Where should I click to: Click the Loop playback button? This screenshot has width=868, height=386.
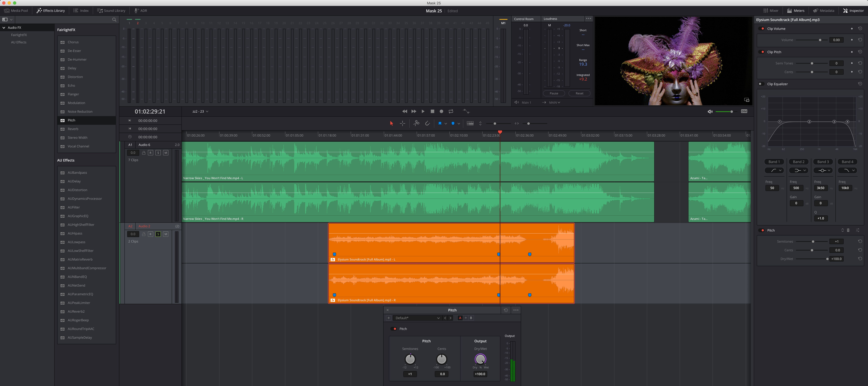pos(451,111)
